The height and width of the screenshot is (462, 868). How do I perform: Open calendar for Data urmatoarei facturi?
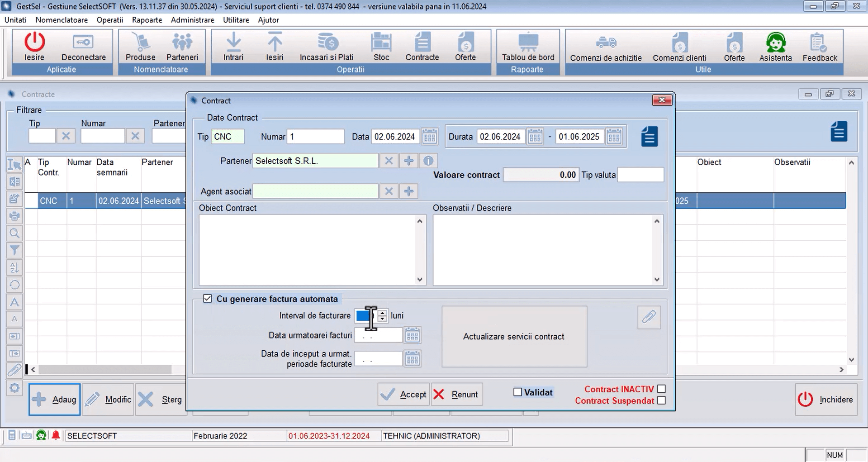412,336
